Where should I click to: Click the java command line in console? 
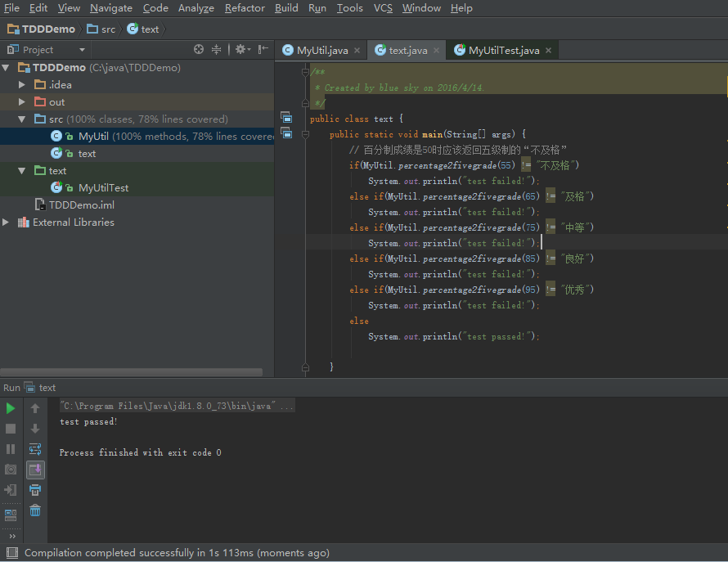pyautogui.click(x=177, y=406)
